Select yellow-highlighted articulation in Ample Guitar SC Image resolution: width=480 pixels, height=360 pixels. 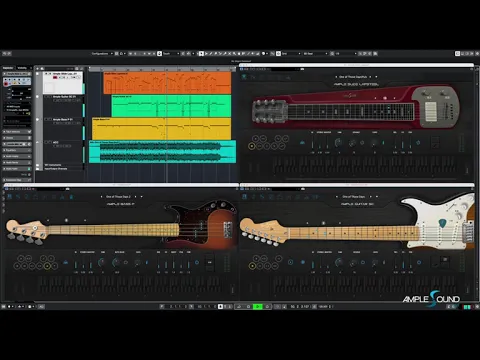tap(252, 266)
